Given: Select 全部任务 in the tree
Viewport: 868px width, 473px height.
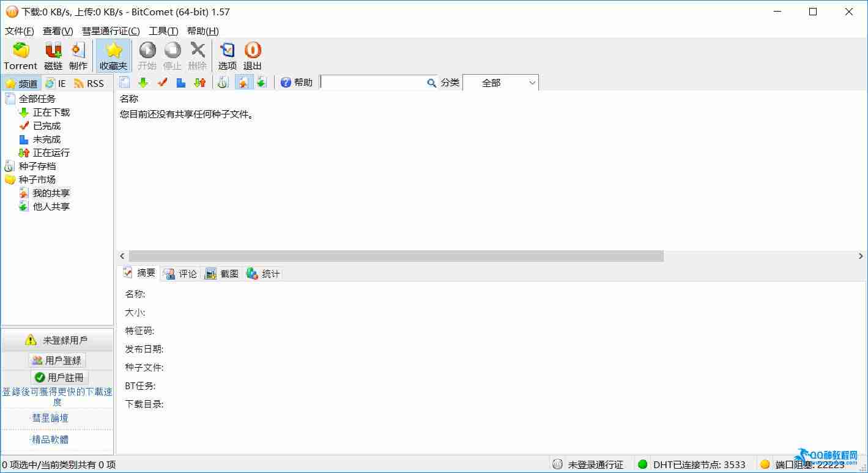Looking at the screenshot, I should (37, 99).
